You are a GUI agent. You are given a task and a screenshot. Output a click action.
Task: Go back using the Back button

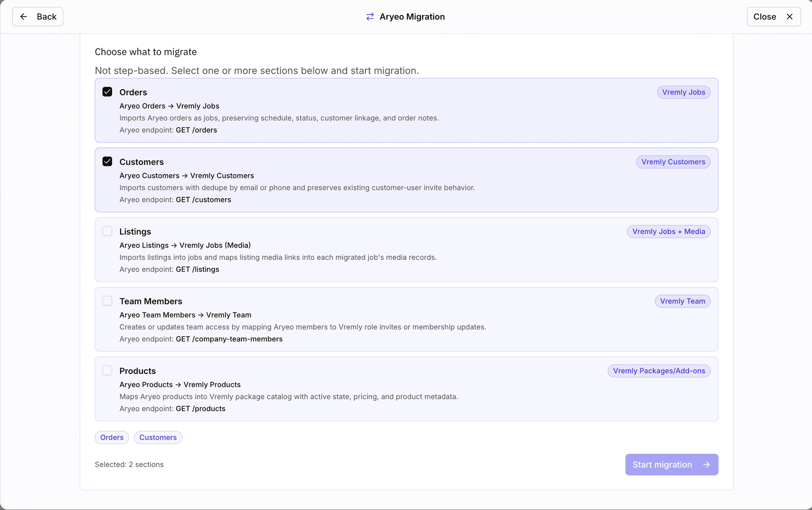[38, 16]
